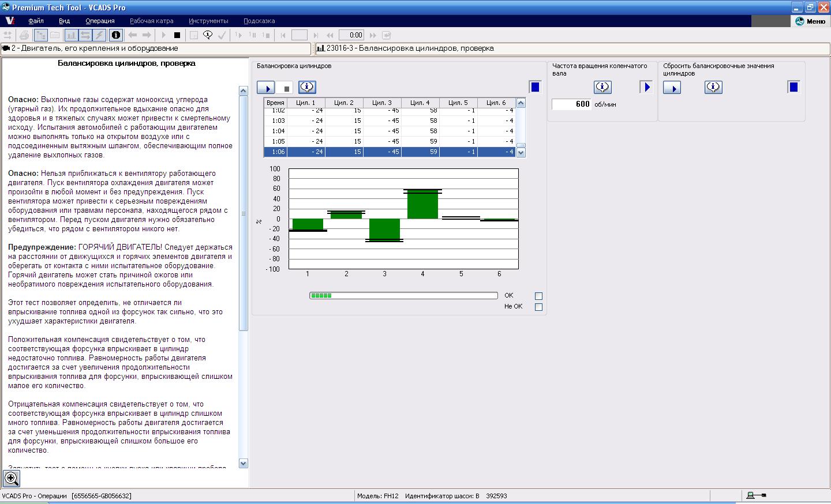Viewport: 831px width, 504px height.
Task: Toggle the tree structure view toolbar icon
Action: (x=40, y=35)
